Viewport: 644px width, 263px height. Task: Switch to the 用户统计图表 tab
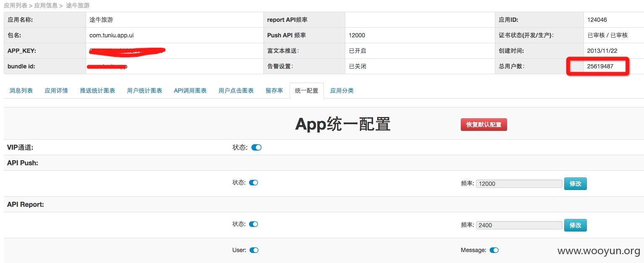click(145, 91)
